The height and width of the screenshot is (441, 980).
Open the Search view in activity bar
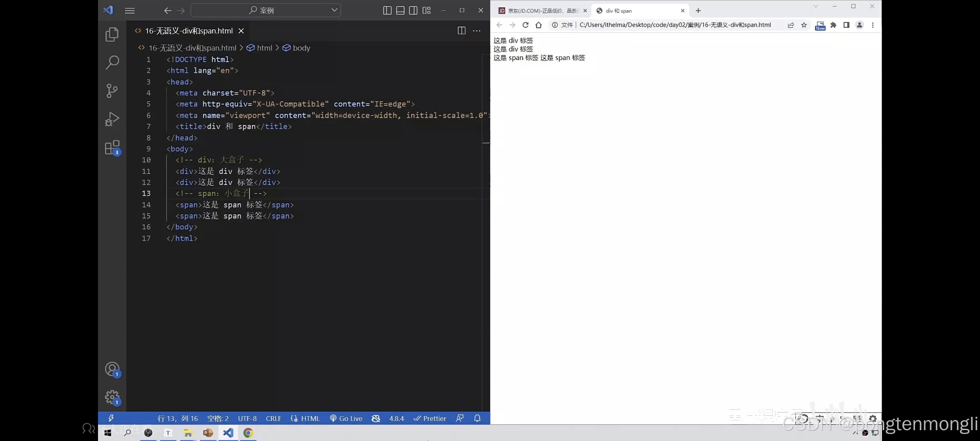(112, 62)
